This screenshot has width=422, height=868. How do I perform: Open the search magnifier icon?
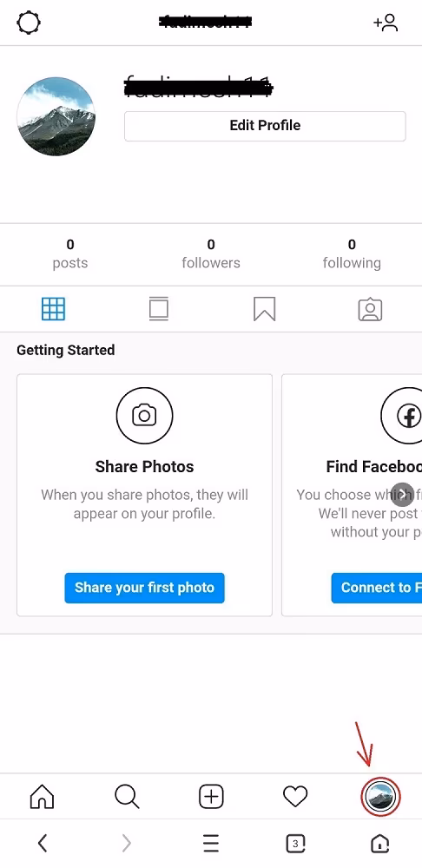(x=127, y=797)
